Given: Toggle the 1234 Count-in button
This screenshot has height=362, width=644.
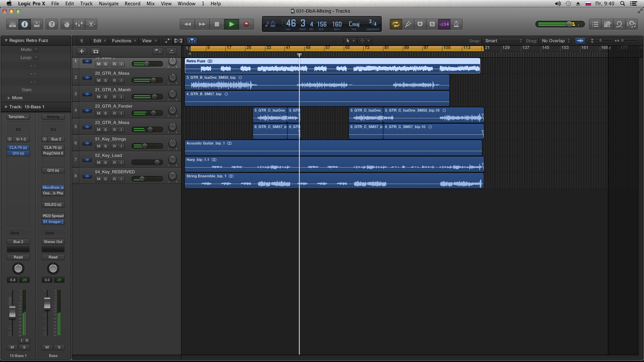Looking at the screenshot, I should [x=444, y=24].
